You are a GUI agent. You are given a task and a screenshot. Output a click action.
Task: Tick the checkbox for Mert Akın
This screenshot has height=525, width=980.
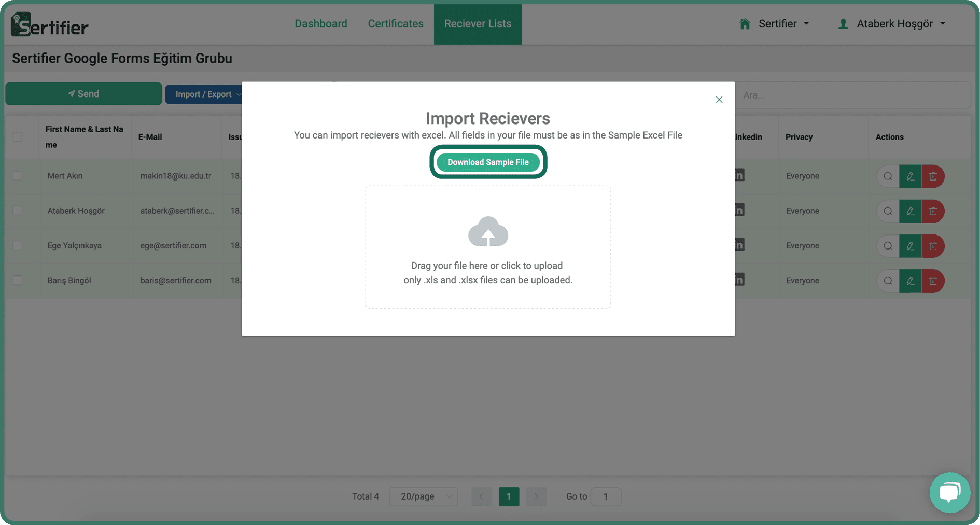click(18, 176)
